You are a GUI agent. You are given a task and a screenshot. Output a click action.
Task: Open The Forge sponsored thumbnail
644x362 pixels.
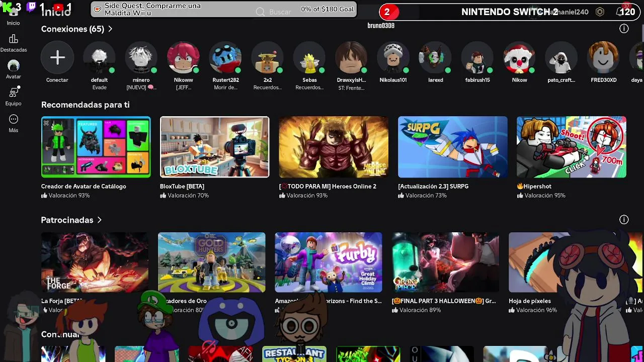click(x=95, y=262)
